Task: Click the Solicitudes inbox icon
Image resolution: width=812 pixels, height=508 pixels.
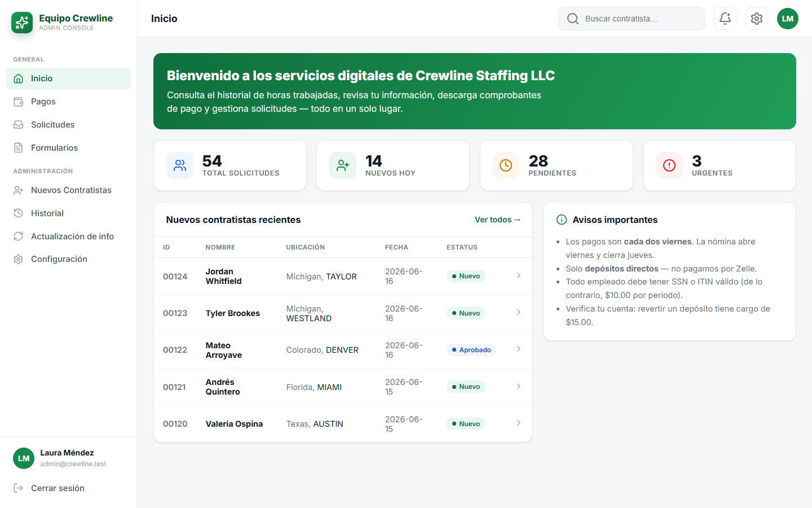Action: (19, 125)
